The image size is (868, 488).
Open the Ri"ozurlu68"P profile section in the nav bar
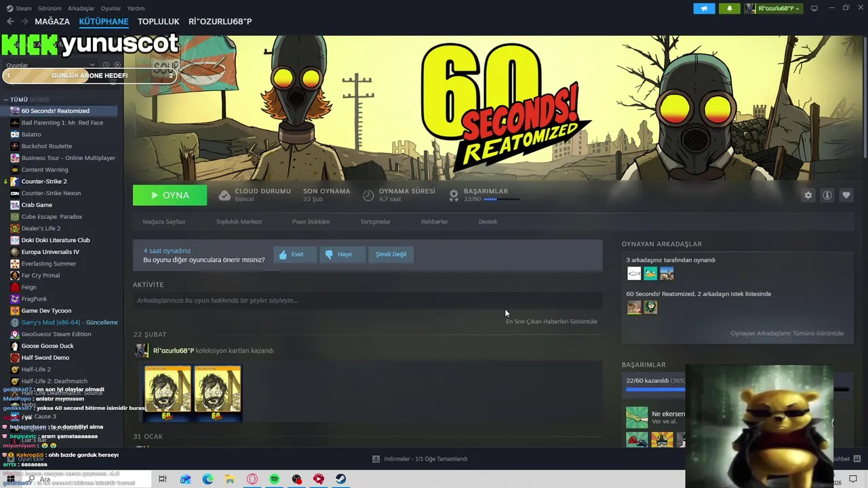click(x=220, y=22)
